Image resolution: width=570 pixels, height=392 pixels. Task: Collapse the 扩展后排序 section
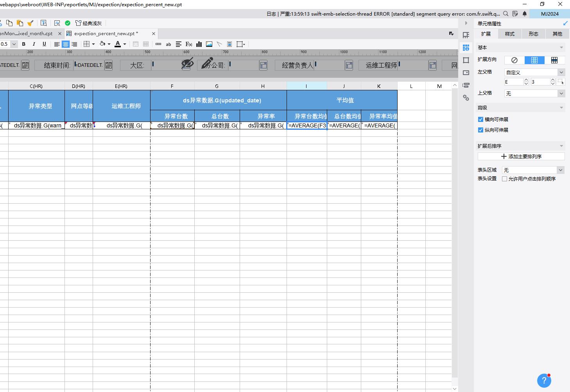tap(561, 146)
